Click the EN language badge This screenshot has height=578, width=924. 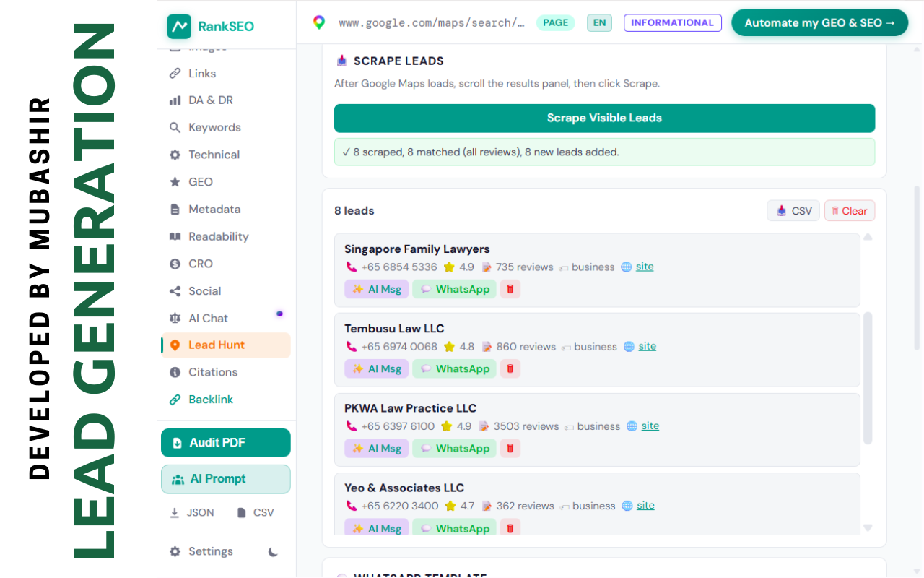(x=599, y=22)
